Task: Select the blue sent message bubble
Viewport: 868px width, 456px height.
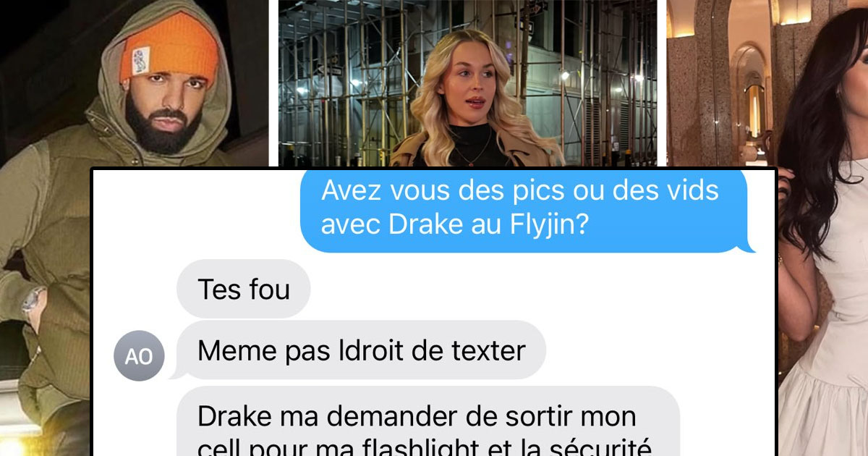Action: [x=528, y=210]
